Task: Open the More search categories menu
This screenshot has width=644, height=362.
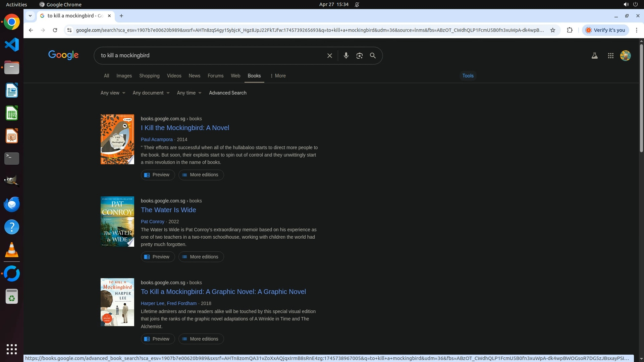Action: (278, 76)
